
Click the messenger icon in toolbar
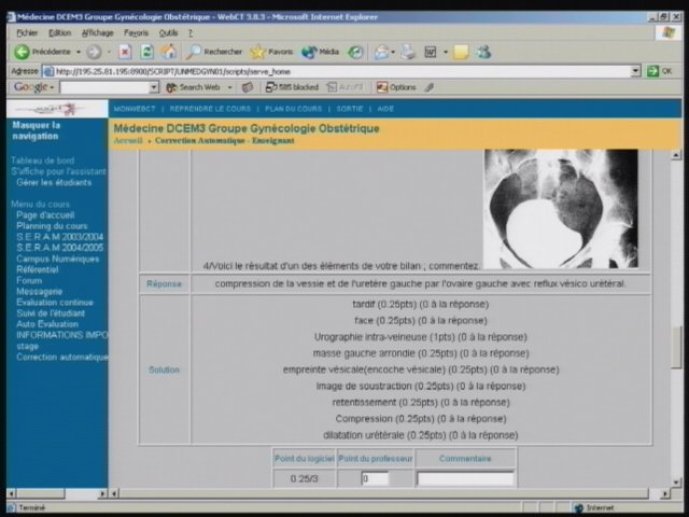coord(484,52)
